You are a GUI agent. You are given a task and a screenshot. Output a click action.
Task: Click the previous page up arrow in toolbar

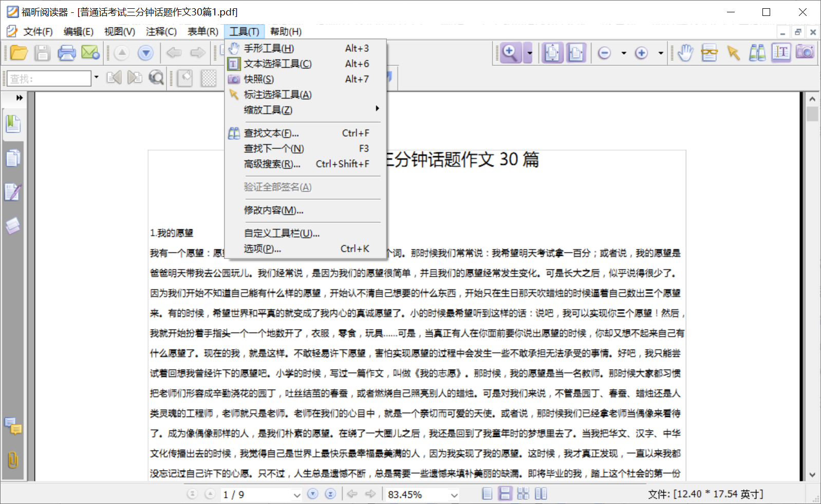122,53
